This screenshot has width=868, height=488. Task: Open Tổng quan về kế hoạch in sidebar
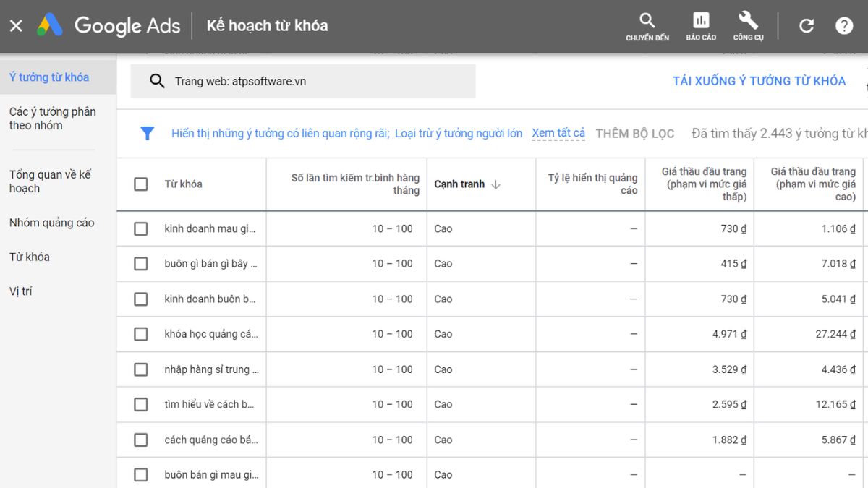(x=50, y=181)
